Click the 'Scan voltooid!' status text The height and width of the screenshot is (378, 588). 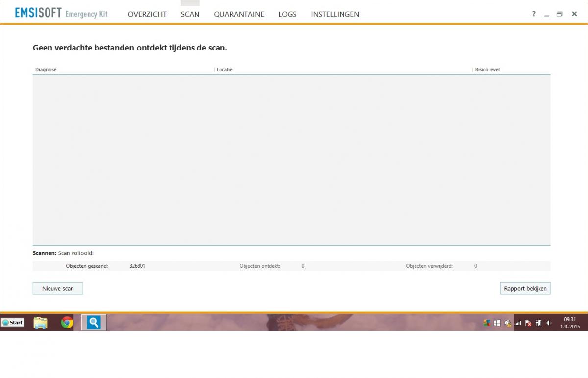(x=75, y=253)
